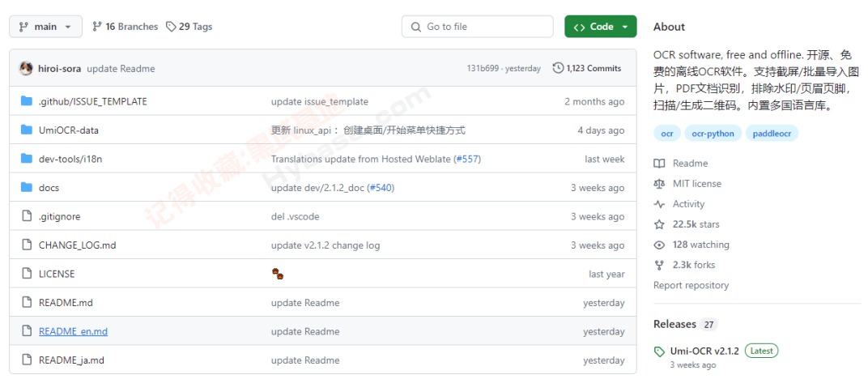Image resolution: width=868 pixels, height=379 pixels.
Task: Open the README.md file
Action: tap(66, 303)
